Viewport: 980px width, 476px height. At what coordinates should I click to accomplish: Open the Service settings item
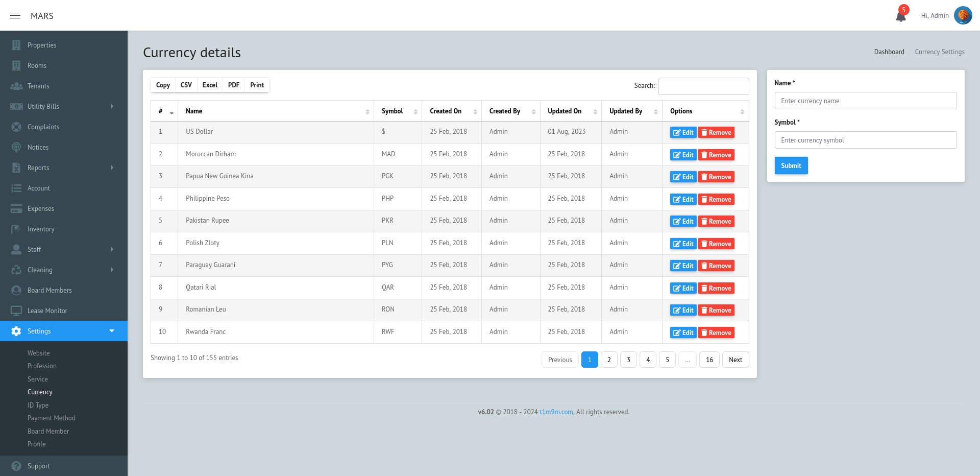pos(38,379)
